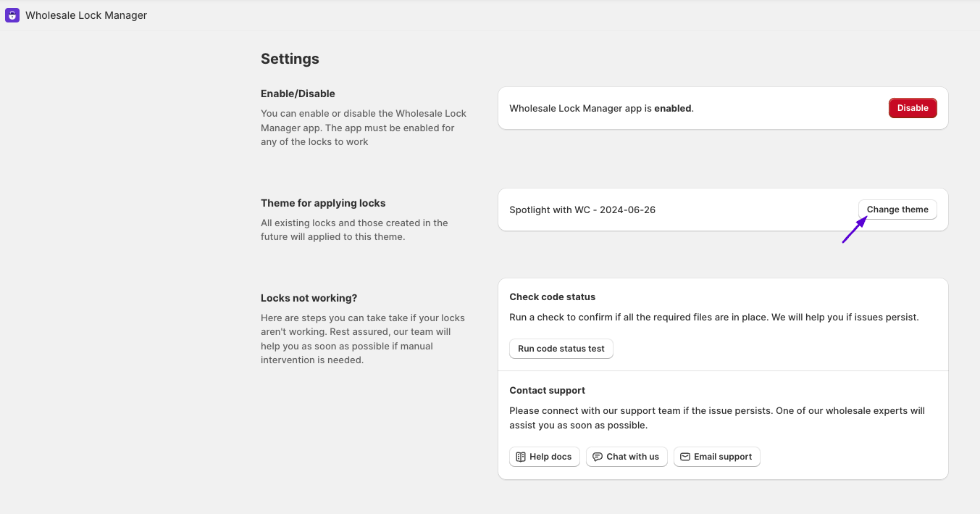Select the Spotlight with WC theme name
Screen dimensions: 980x514
point(582,210)
